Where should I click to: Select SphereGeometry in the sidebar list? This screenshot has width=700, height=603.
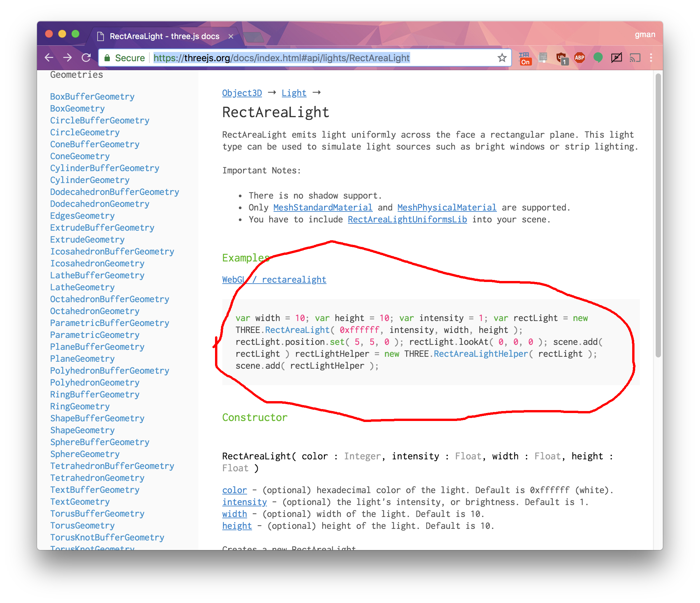coord(85,454)
